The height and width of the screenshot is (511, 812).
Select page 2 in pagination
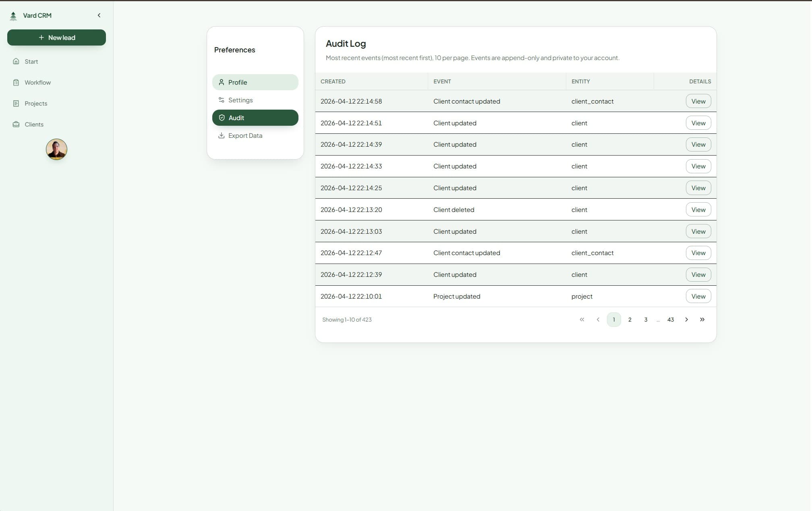630,319
